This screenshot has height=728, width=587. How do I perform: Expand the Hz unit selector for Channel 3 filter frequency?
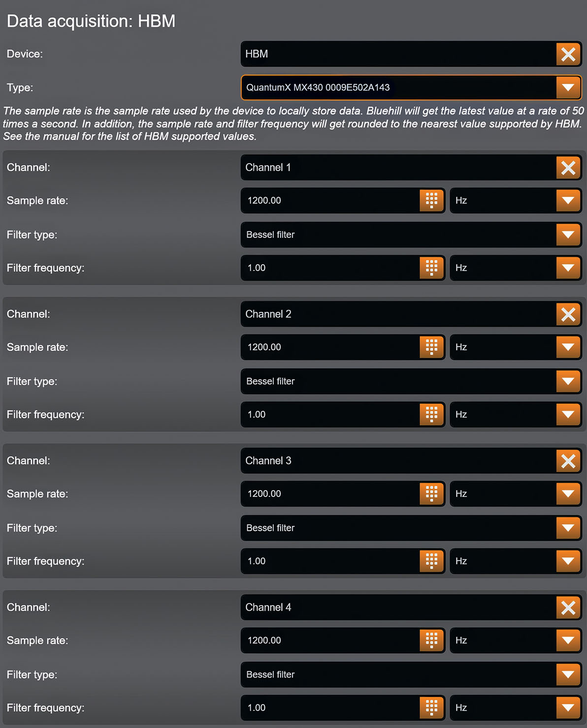coord(568,561)
